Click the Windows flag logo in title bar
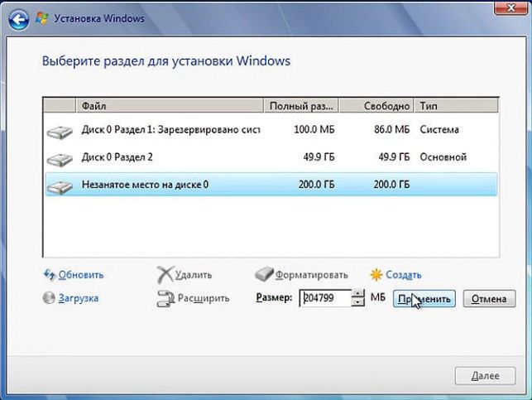The width and height of the screenshot is (532, 400). pyautogui.click(x=42, y=18)
